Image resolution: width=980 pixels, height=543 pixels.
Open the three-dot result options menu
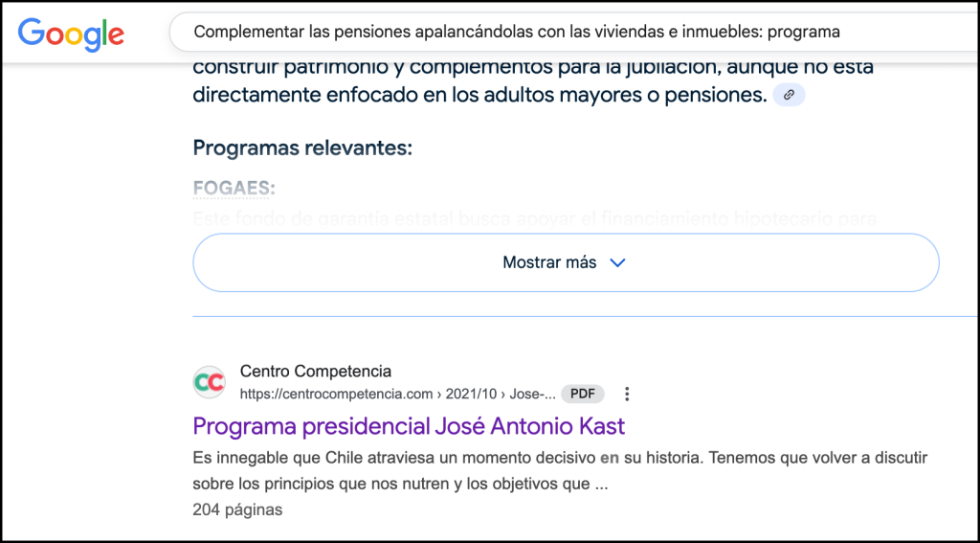[x=626, y=395]
